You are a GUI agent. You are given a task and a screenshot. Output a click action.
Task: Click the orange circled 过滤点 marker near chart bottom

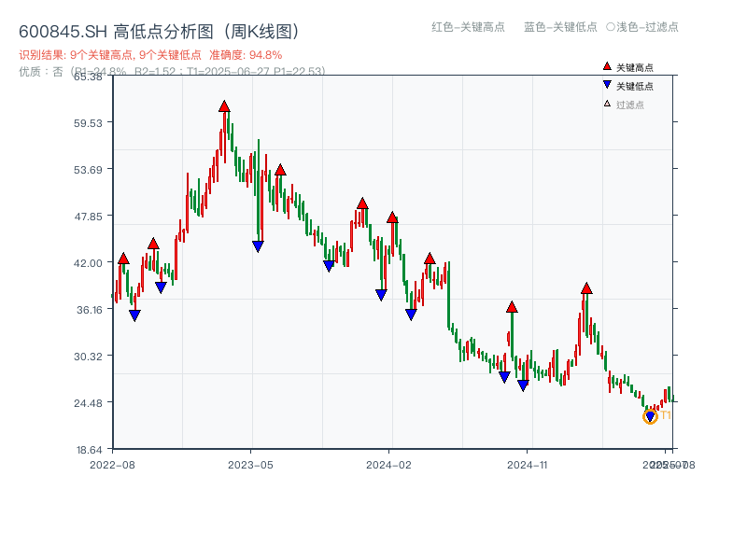[x=650, y=417]
